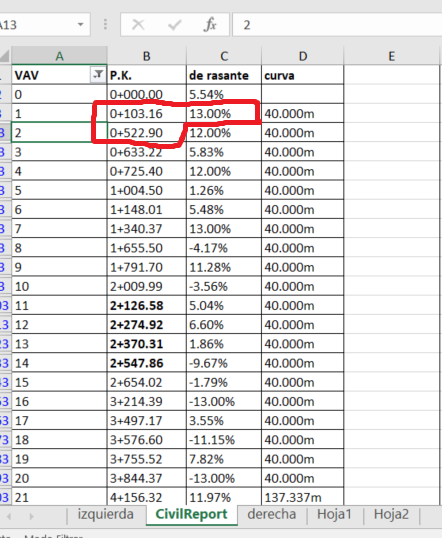The height and width of the screenshot is (538, 442).
Task: Select cell containing 5.54%
Action: tap(224, 94)
